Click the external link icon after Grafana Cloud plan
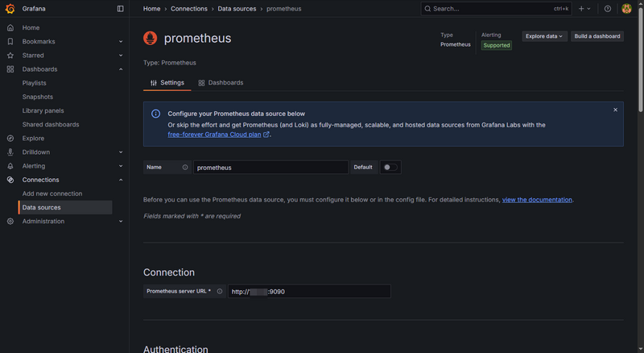The image size is (644, 353). pos(266,135)
